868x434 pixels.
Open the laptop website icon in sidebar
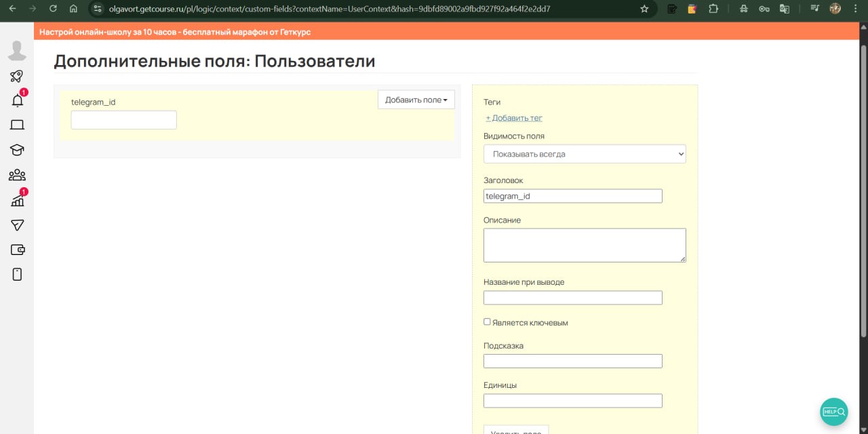(17, 125)
